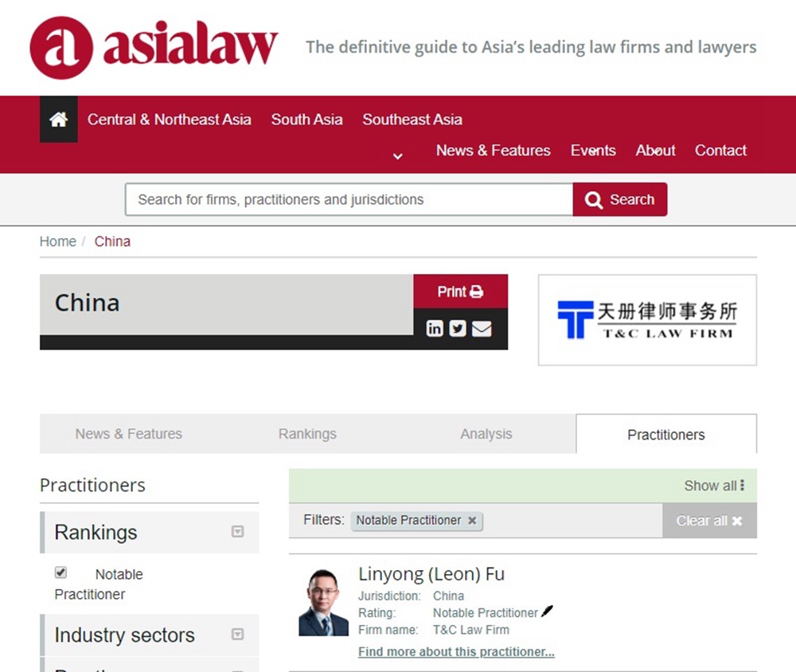
Task: Open Contact menu item
Action: coord(720,150)
